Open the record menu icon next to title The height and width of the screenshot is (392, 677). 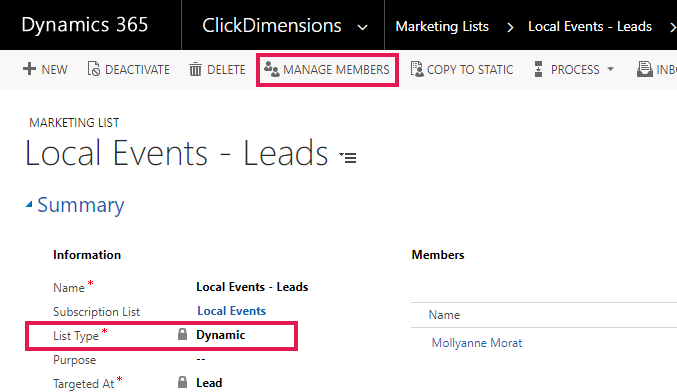(348, 157)
